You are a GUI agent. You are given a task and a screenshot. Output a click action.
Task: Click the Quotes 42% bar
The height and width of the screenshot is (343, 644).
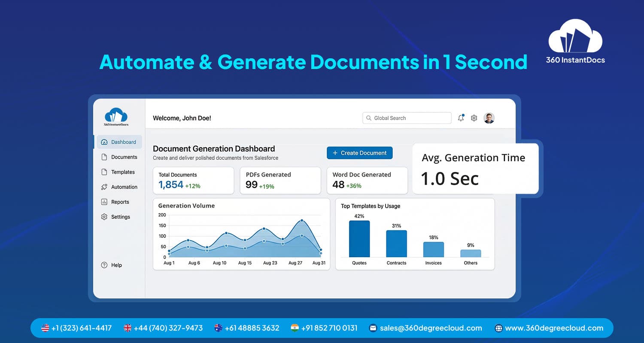(359, 239)
